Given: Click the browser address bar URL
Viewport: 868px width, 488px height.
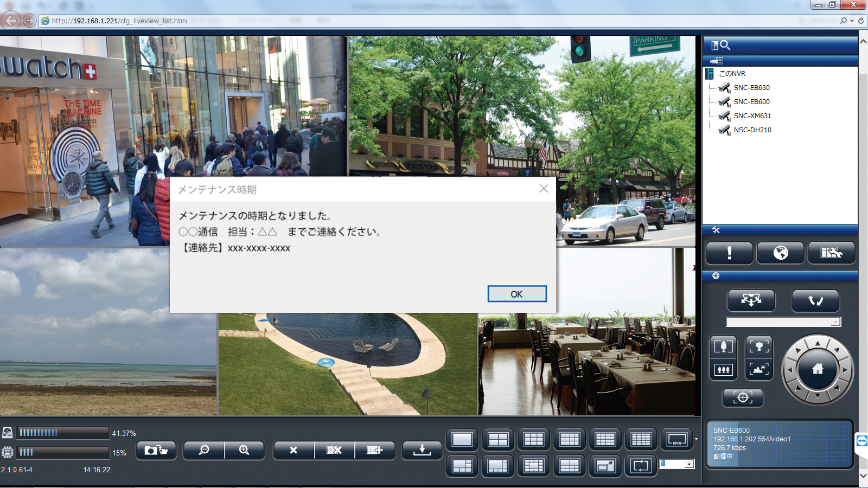Looking at the screenshot, I should tap(119, 21).
